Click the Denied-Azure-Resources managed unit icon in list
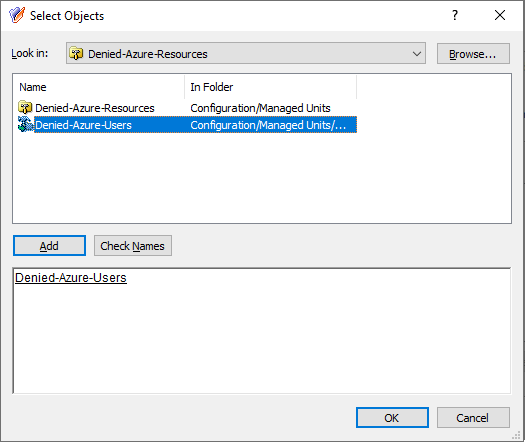Image resolution: width=525 pixels, height=442 pixels. pyautogui.click(x=25, y=107)
